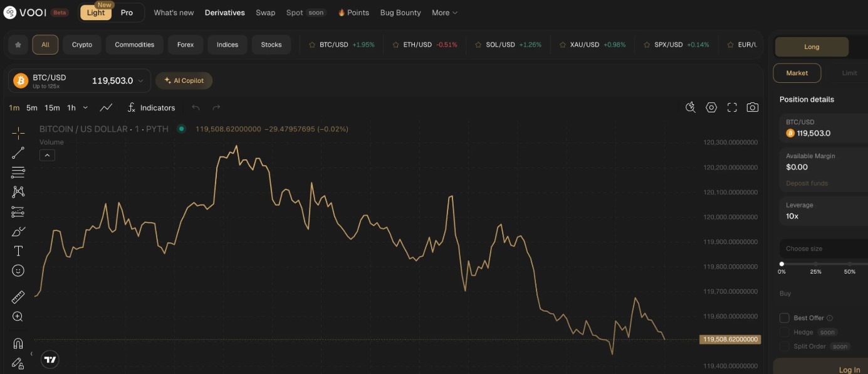Expand the More menu in navigation
The image size is (868, 374).
tap(444, 13)
